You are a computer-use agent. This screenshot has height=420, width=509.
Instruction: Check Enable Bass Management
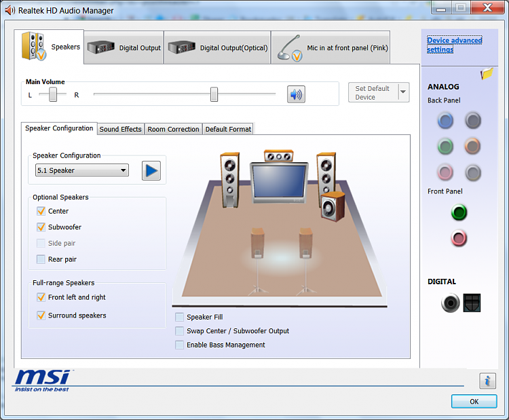tap(179, 345)
